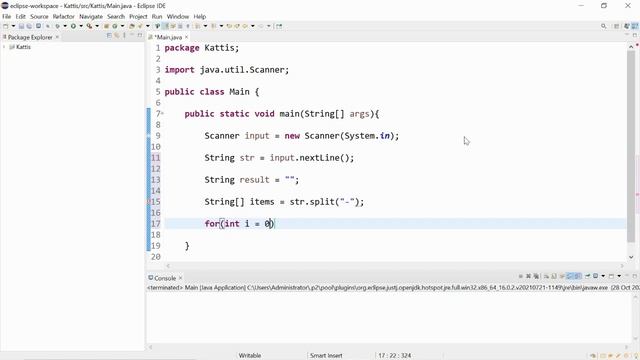Screen dimensions: 640x360
Task: Close the Console view
Action: pos(180,278)
